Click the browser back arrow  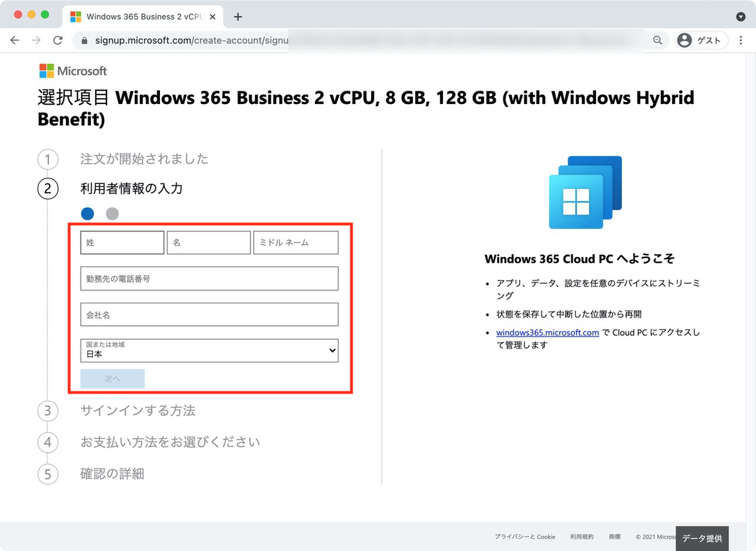15,40
